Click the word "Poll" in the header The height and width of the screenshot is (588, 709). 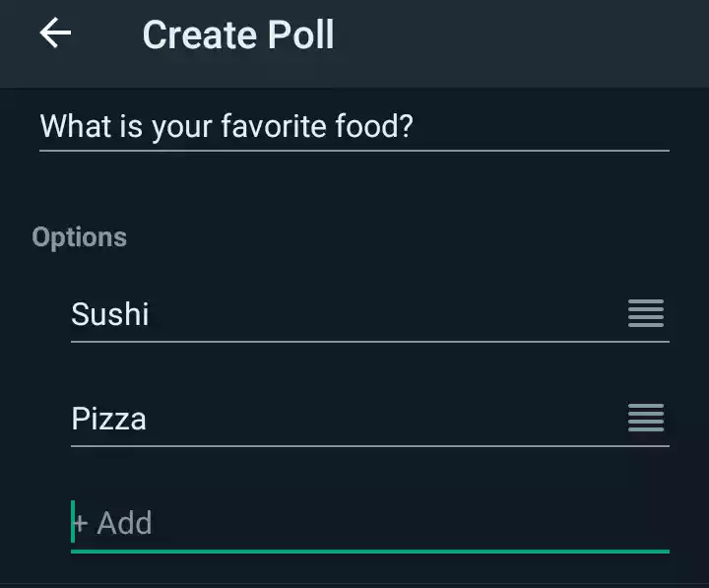(x=299, y=35)
